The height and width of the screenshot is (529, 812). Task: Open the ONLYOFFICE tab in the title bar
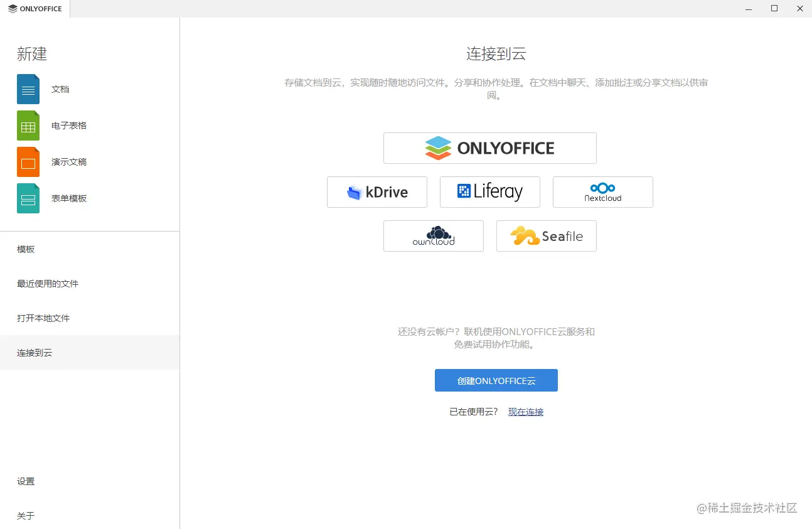[35, 9]
